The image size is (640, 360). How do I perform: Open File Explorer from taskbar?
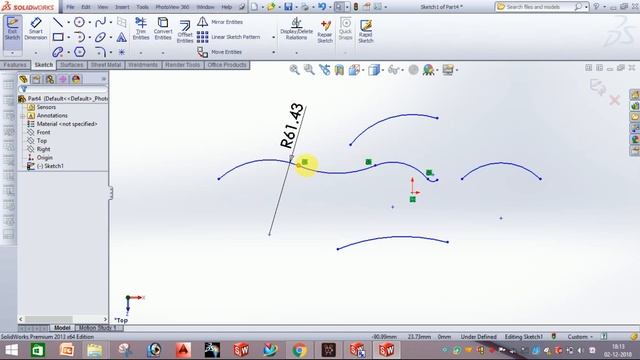click(94, 350)
